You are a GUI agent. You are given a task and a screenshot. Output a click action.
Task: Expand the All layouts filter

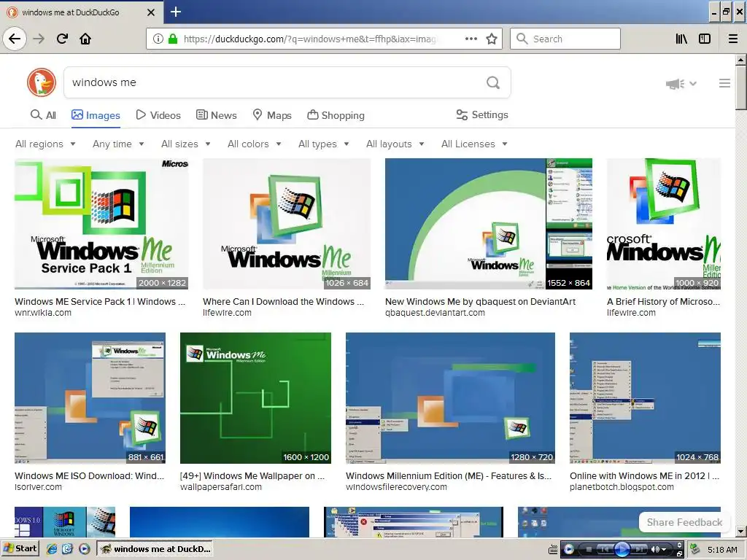coord(395,144)
